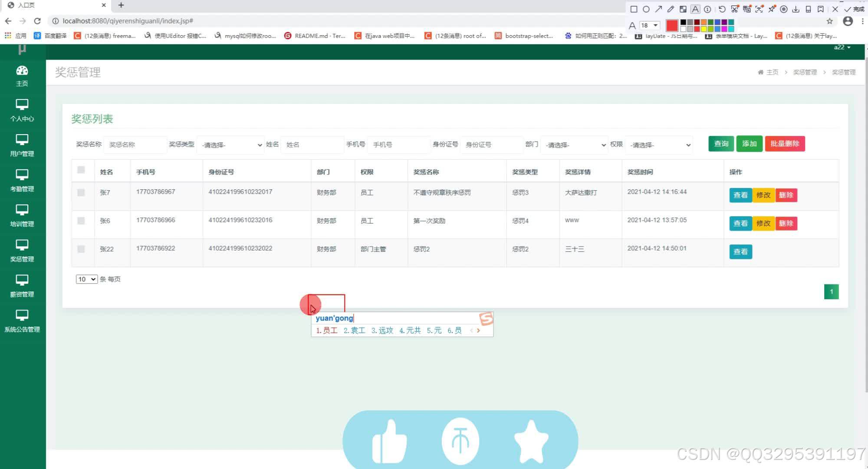Click the green 查询 button
The image size is (868, 469).
point(721,144)
